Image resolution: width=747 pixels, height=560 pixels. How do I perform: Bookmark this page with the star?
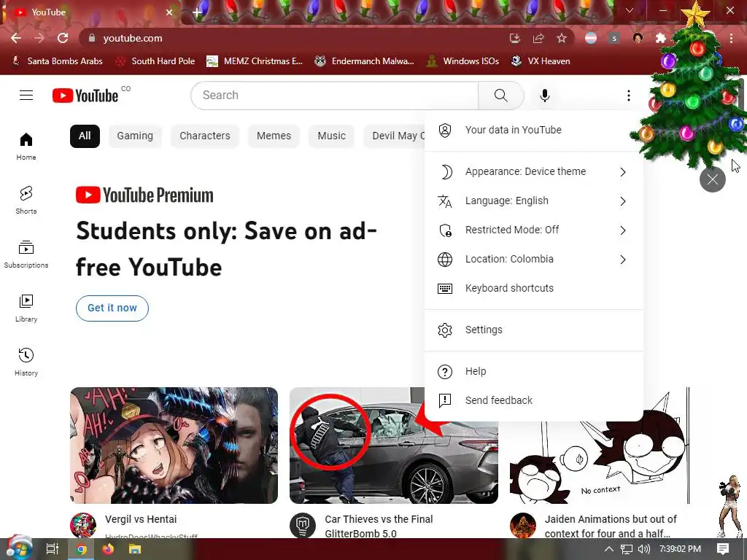tap(562, 38)
